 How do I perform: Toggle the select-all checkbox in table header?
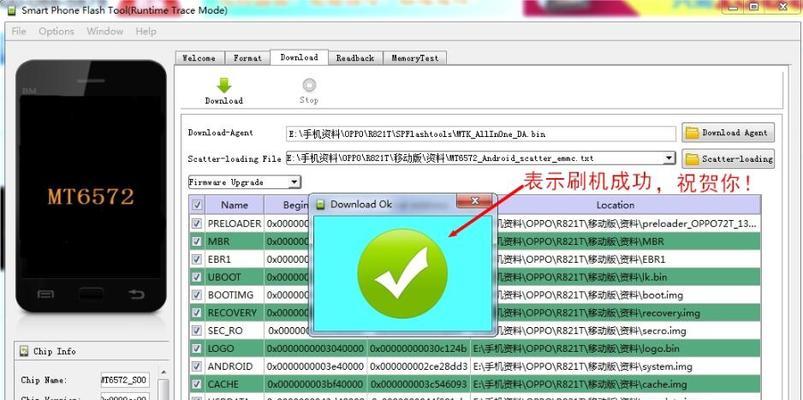[197, 205]
